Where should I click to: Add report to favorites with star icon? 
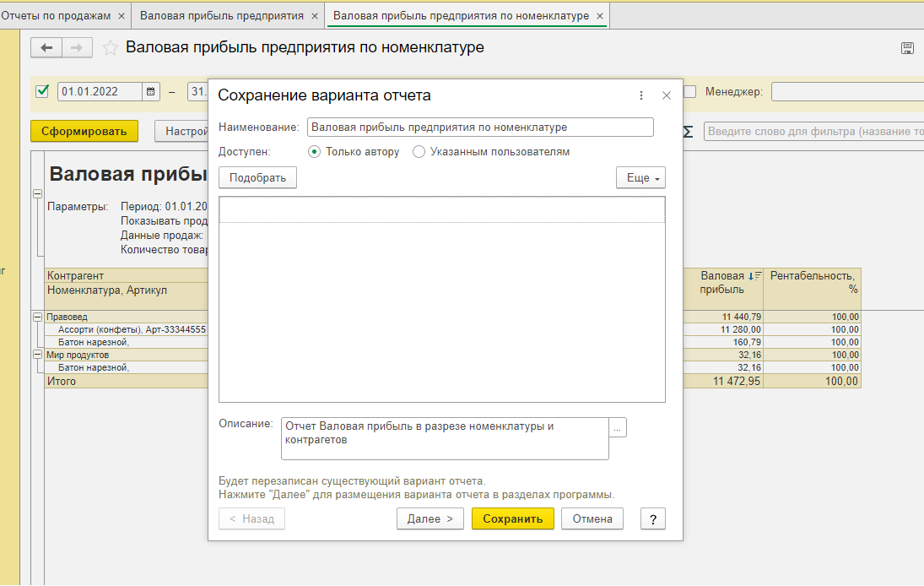[110, 48]
